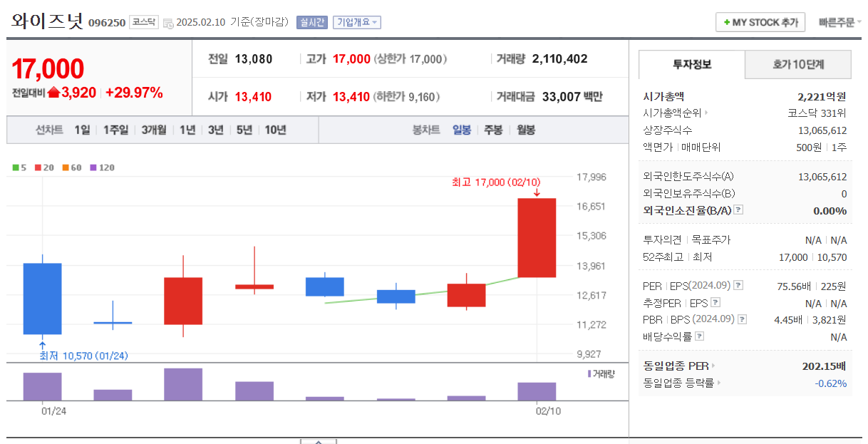Click the 코스닥 331위 ranking
This screenshot has height=444, width=868.
[817, 113]
